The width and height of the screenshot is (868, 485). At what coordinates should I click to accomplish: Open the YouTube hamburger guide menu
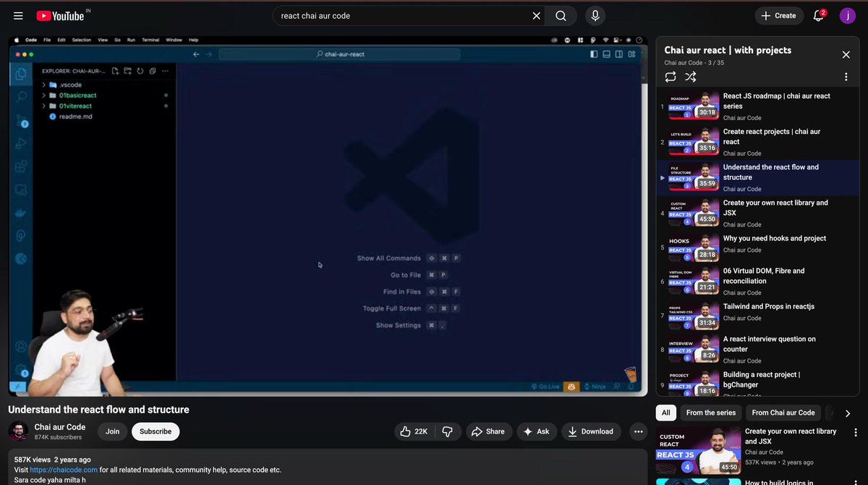pyautogui.click(x=18, y=15)
